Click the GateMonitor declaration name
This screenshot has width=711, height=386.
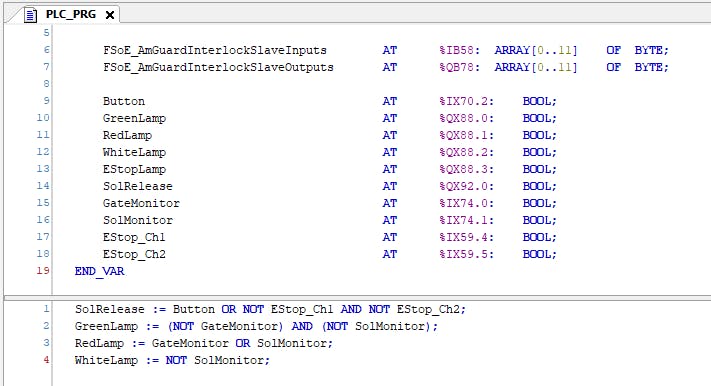click(141, 203)
